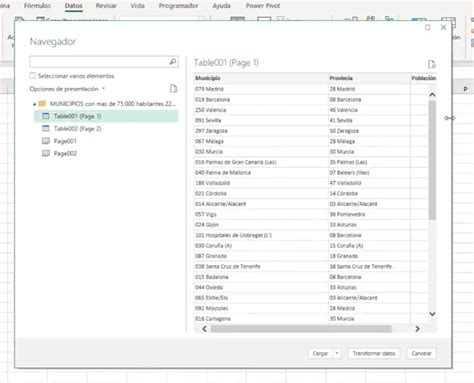This screenshot has height=383, width=474.
Task: Open the Programador tab
Action: 178,6
